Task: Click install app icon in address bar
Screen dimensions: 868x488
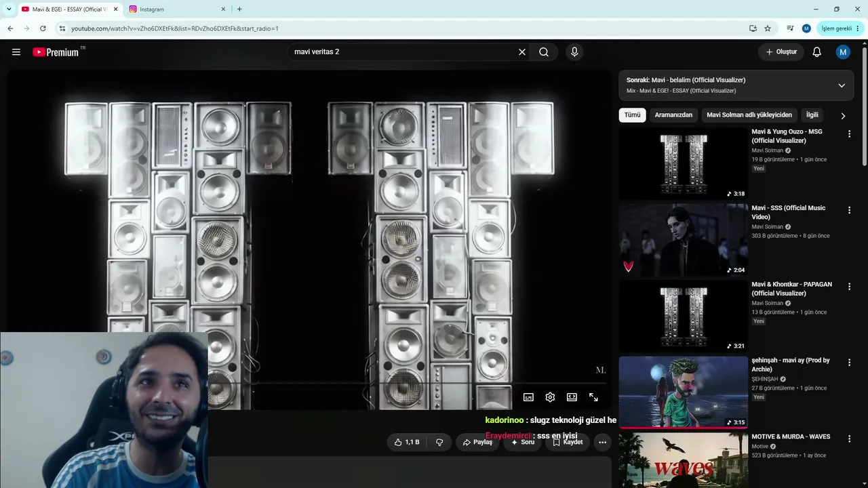Action: pyautogui.click(x=753, y=28)
